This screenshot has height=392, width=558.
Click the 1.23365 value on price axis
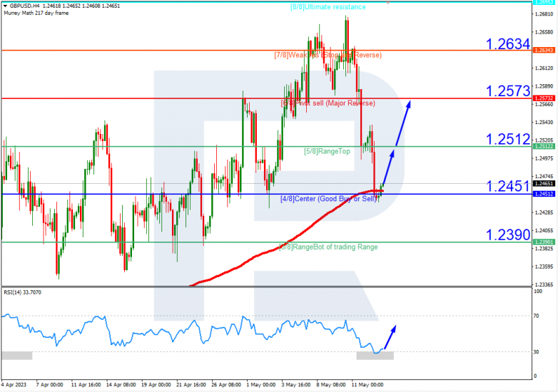pyautogui.click(x=544, y=284)
